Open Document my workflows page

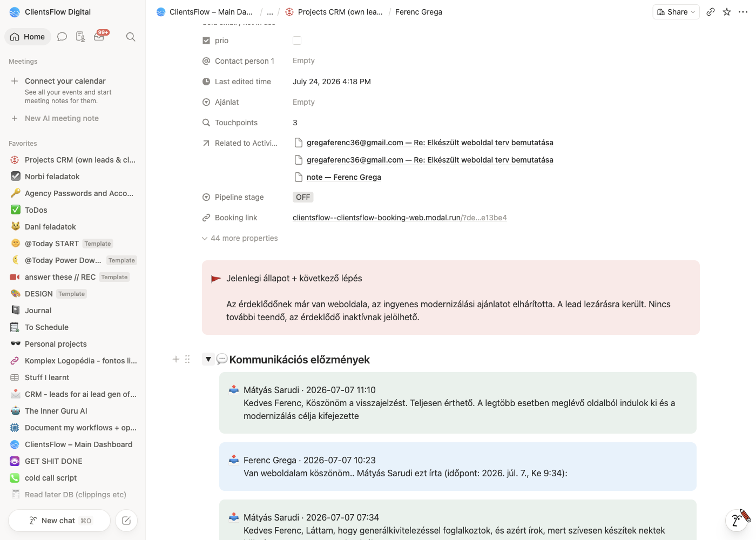coord(72,428)
